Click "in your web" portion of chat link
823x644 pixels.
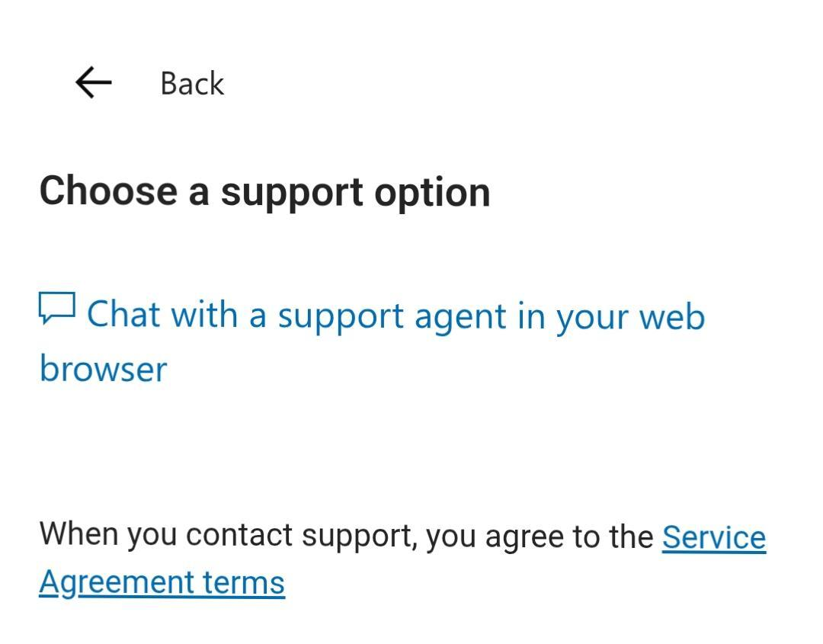[x=611, y=317]
